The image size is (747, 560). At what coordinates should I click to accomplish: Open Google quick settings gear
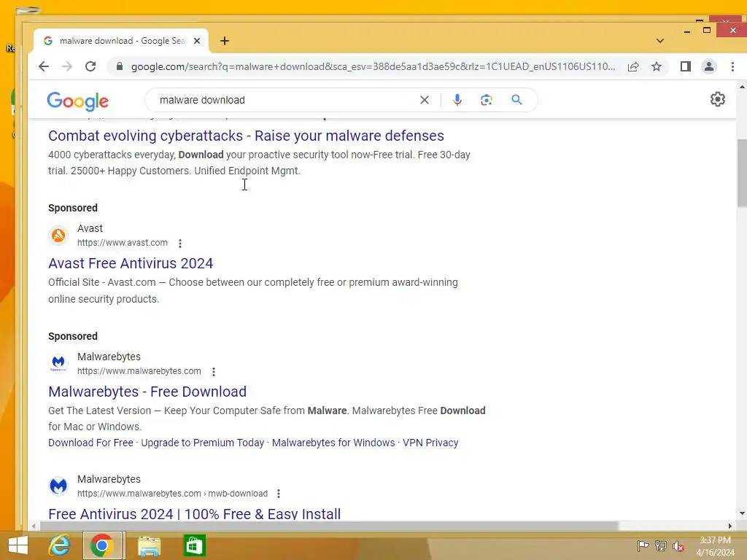(x=718, y=99)
